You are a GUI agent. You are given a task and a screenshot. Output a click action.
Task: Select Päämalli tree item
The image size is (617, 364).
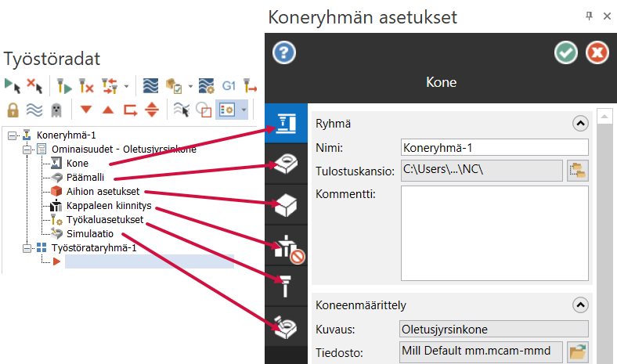(x=85, y=178)
